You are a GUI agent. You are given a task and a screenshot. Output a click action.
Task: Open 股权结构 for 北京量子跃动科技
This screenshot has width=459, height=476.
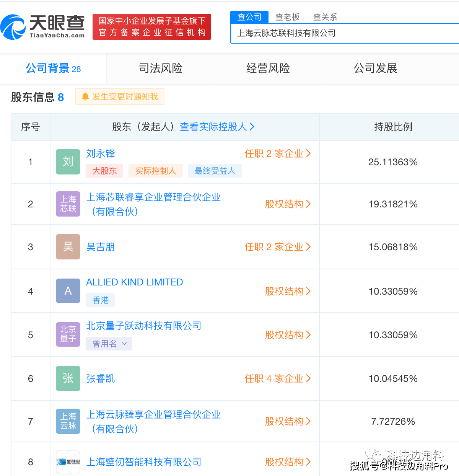click(288, 335)
